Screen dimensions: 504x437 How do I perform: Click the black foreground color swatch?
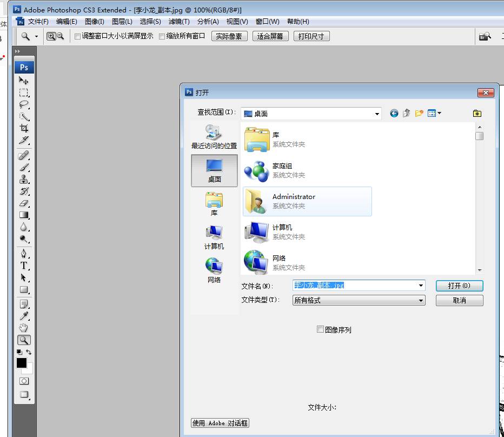(22, 363)
